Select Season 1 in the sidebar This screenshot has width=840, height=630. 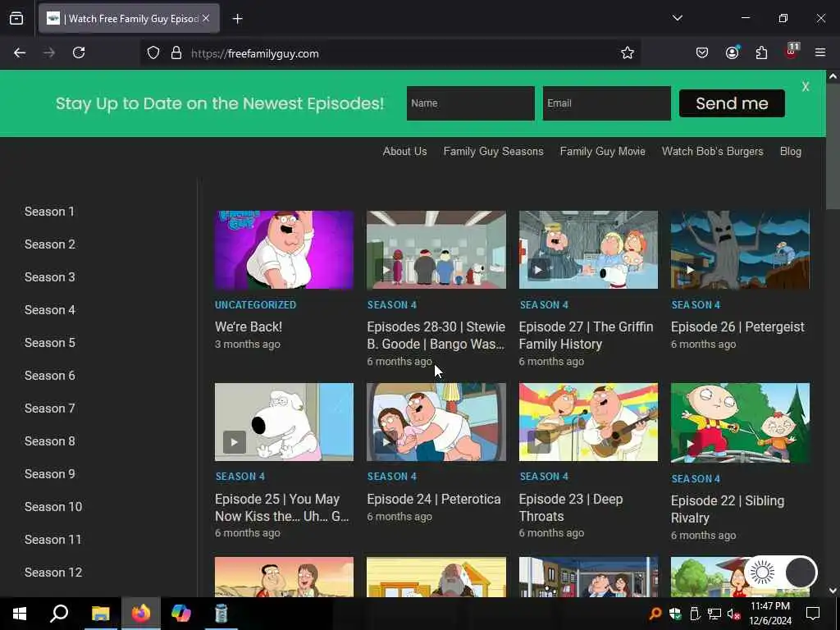[x=49, y=212]
